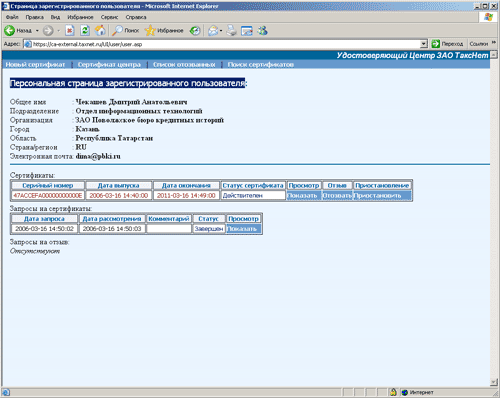Click the Действителен status cell
500x398 pixels.
[x=253, y=196]
